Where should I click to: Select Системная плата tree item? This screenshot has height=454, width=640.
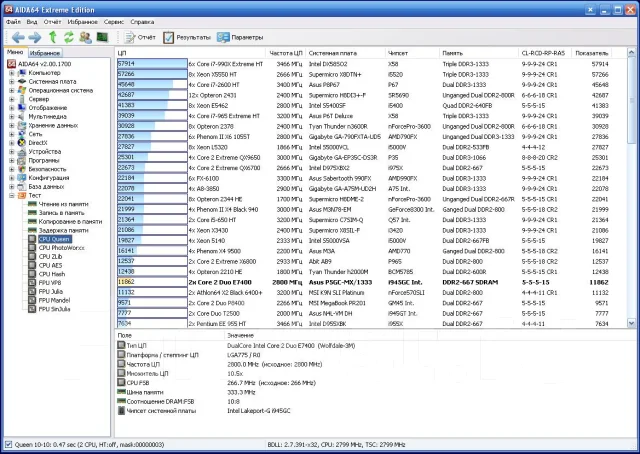[x=52, y=82]
